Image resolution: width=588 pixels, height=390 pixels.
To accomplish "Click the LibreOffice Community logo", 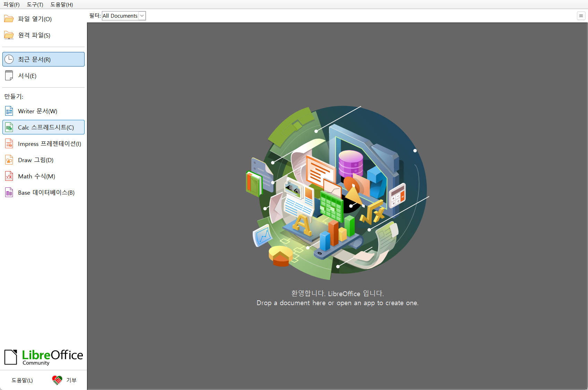I will coord(44,357).
